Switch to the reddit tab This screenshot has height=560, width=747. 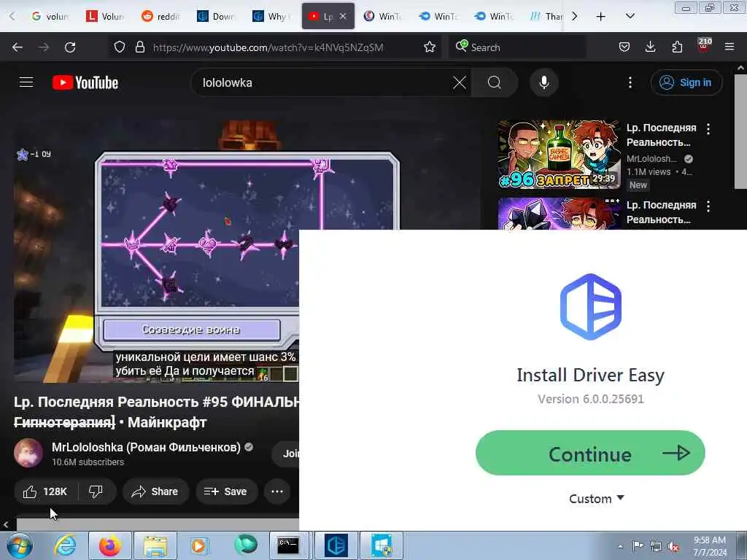(160, 16)
